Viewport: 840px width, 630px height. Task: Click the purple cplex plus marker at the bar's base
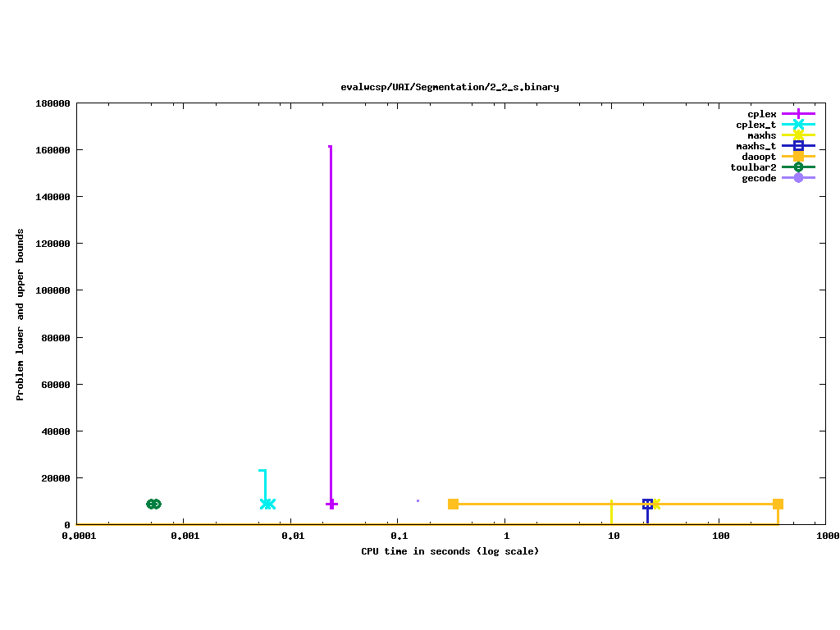click(331, 504)
